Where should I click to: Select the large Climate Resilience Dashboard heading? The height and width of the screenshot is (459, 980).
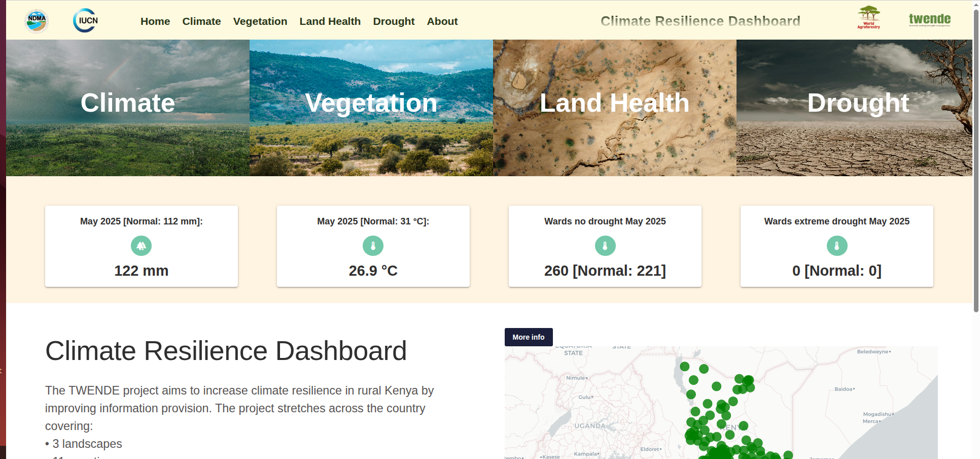point(226,351)
